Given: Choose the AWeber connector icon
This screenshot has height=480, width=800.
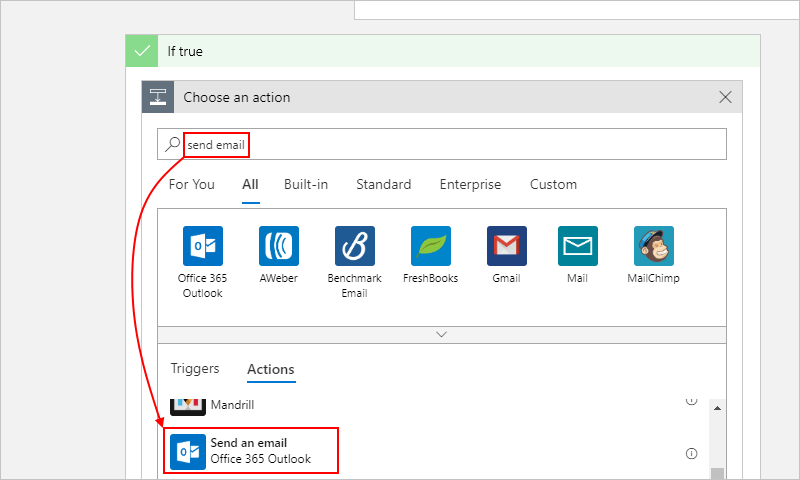Looking at the screenshot, I should [278, 246].
